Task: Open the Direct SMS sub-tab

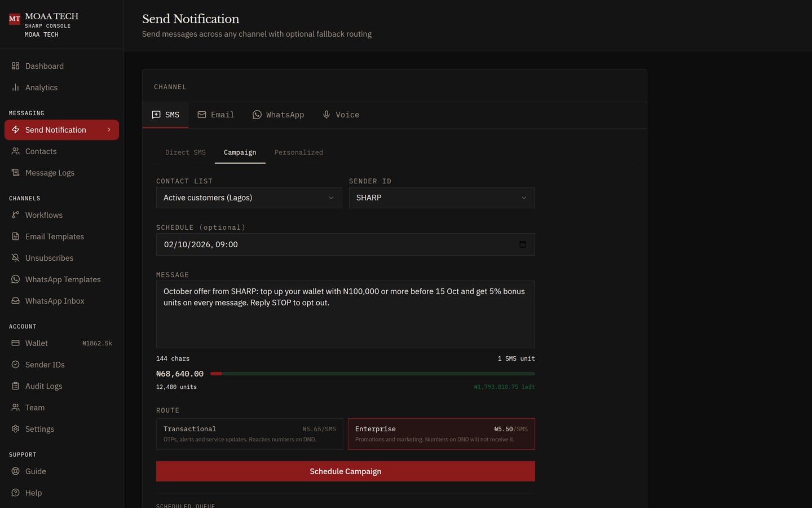Action: (186, 152)
